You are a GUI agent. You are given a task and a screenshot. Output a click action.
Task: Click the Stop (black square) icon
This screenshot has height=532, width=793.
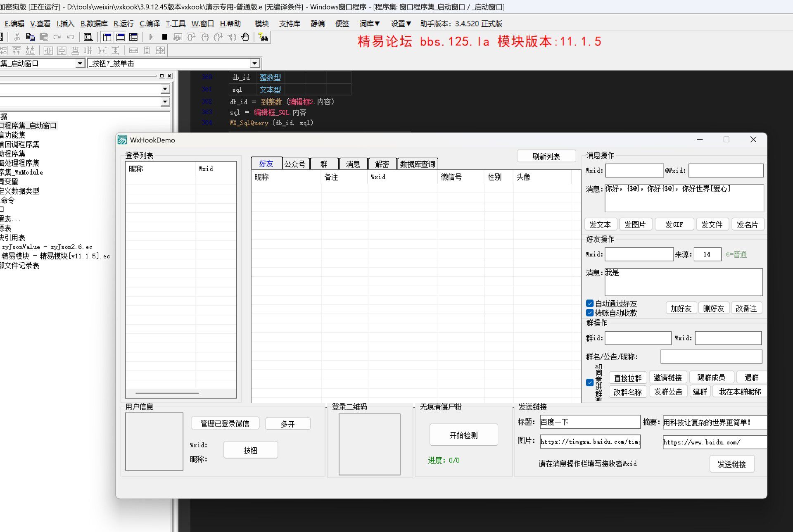click(164, 37)
